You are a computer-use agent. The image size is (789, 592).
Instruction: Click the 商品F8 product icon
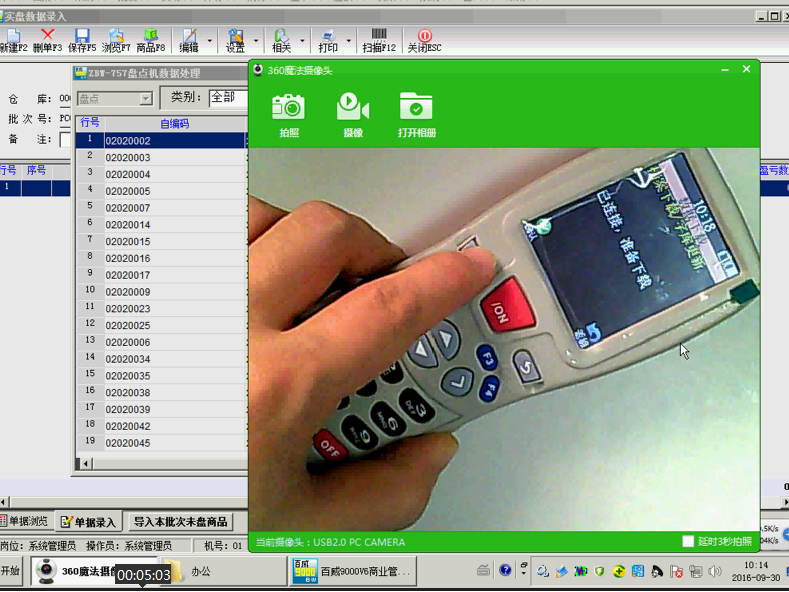point(150,40)
